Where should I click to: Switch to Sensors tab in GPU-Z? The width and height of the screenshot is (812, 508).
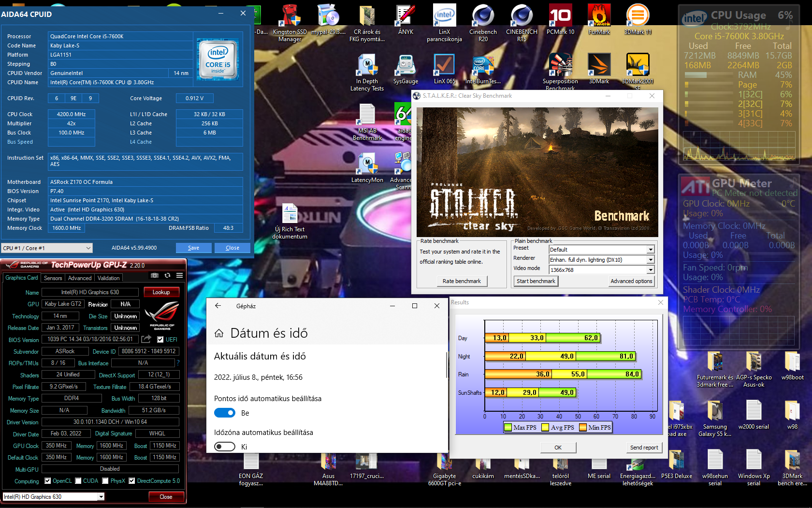tap(53, 278)
